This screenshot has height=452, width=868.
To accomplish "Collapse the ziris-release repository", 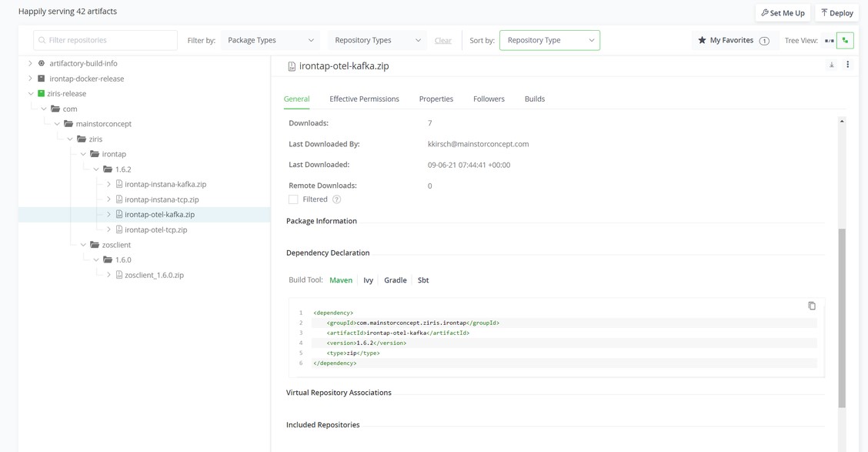I will [x=31, y=94].
